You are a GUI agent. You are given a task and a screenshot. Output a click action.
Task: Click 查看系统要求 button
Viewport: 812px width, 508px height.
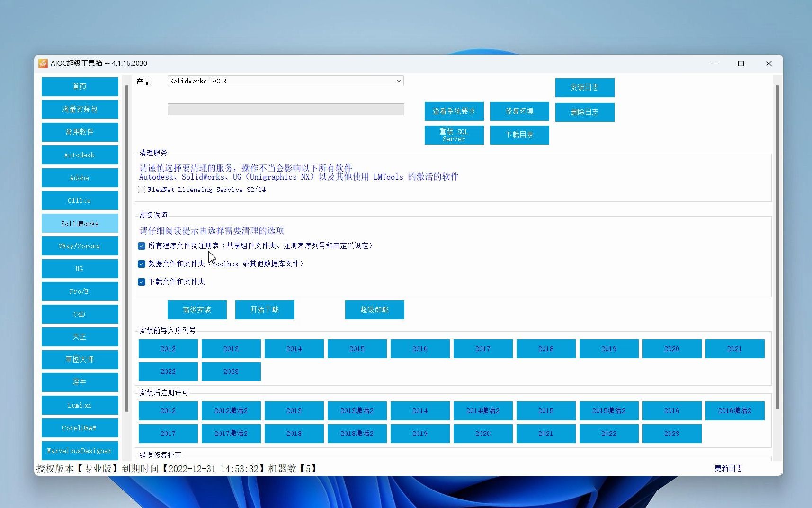coord(454,111)
